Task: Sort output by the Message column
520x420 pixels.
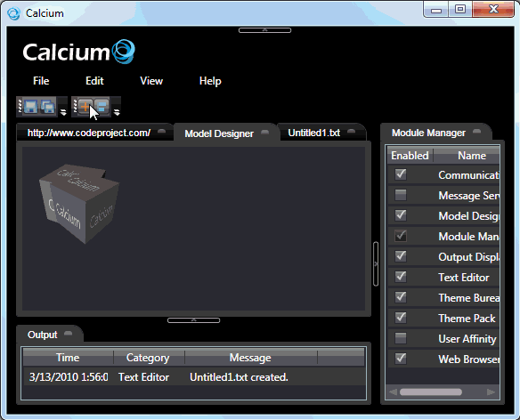Action: [x=250, y=358]
